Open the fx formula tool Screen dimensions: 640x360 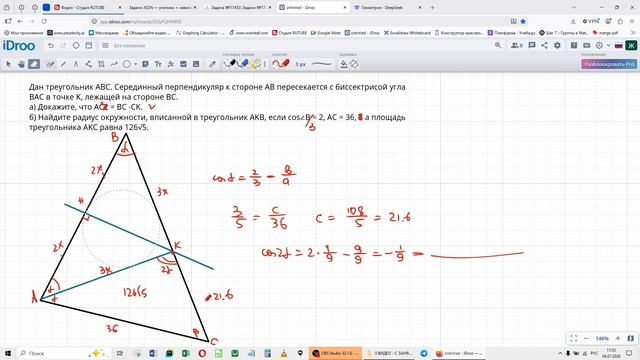point(171,64)
